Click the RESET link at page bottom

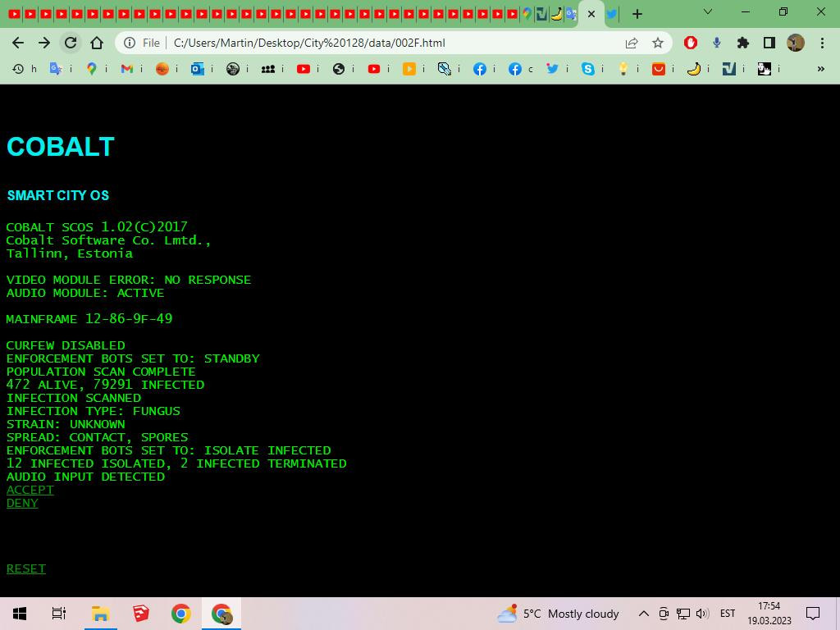coord(25,568)
